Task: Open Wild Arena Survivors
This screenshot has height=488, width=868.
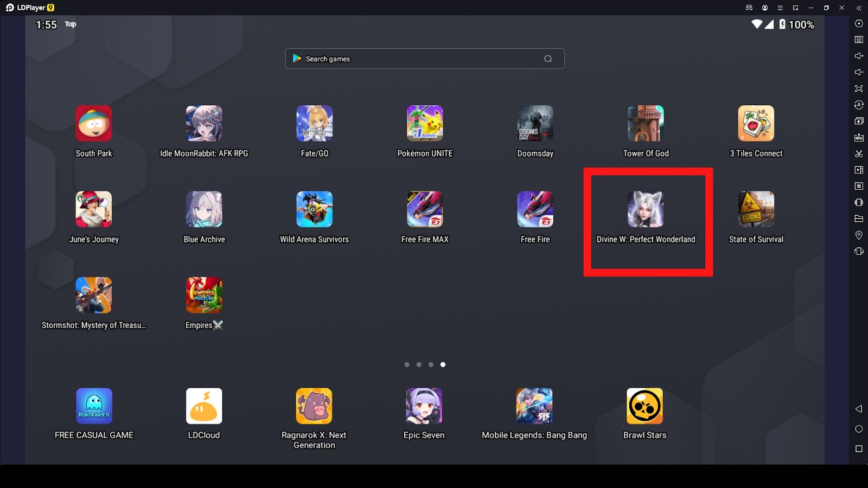Action: [x=315, y=209]
